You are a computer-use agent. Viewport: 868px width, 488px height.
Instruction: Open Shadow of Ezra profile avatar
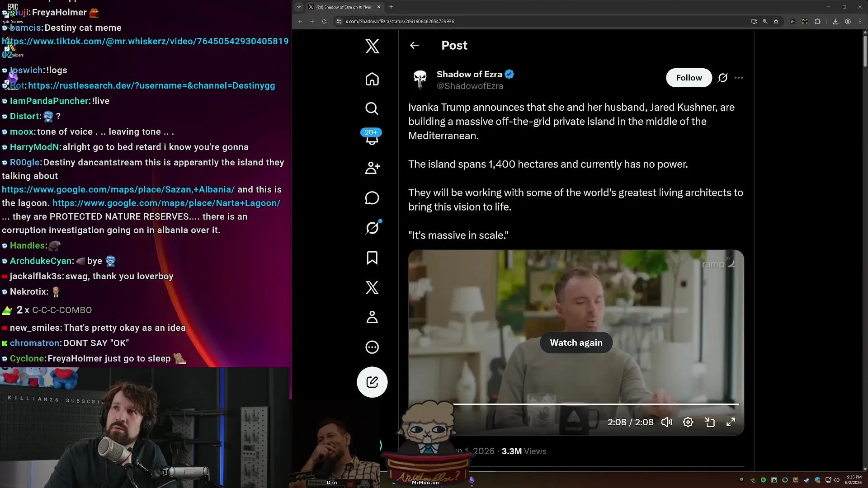click(420, 80)
